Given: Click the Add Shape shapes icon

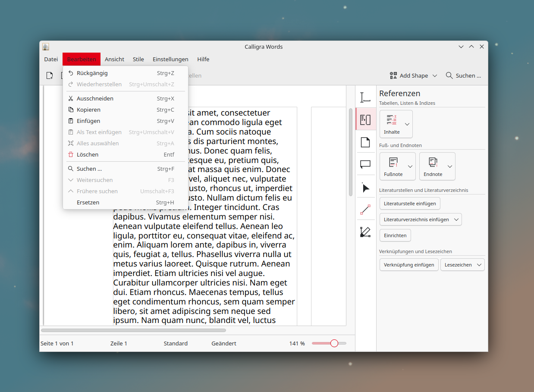Looking at the screenshot, I should click(x=393, y=75).
